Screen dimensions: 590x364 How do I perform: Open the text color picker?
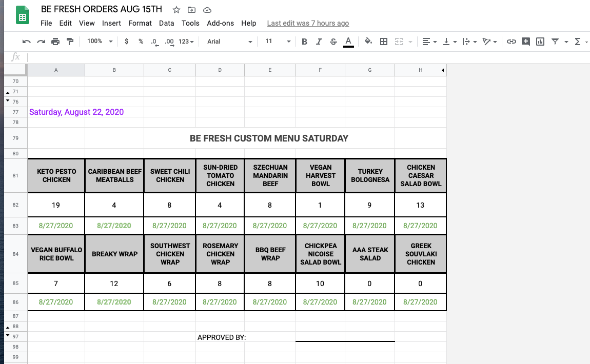click(348, 42)
